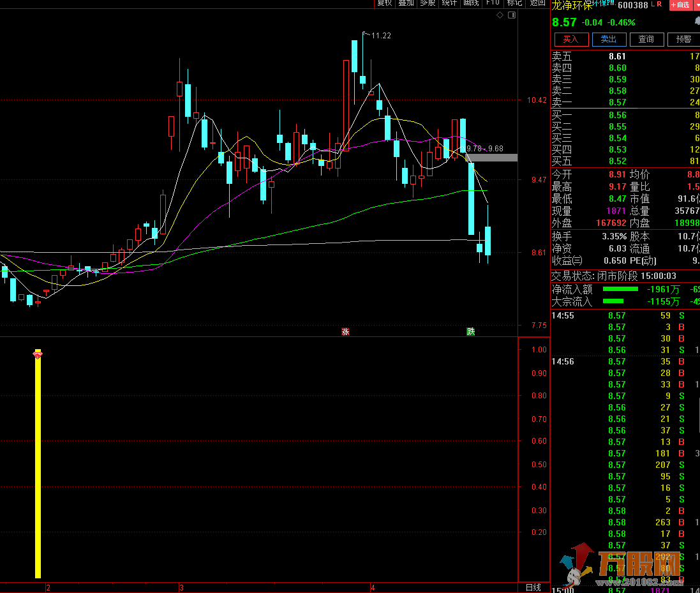Screen dimensions: 700x593
Task: Click the 买四 price 8.53
Action: point(618,149)
